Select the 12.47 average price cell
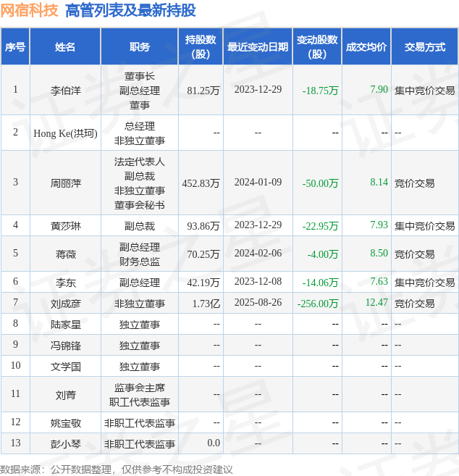 (376, 302)
